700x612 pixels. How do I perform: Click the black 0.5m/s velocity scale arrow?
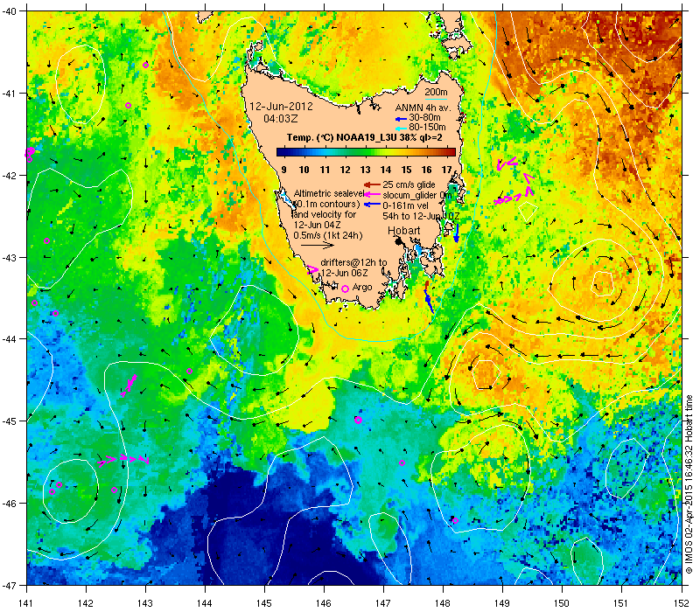(x=318, y=246)
